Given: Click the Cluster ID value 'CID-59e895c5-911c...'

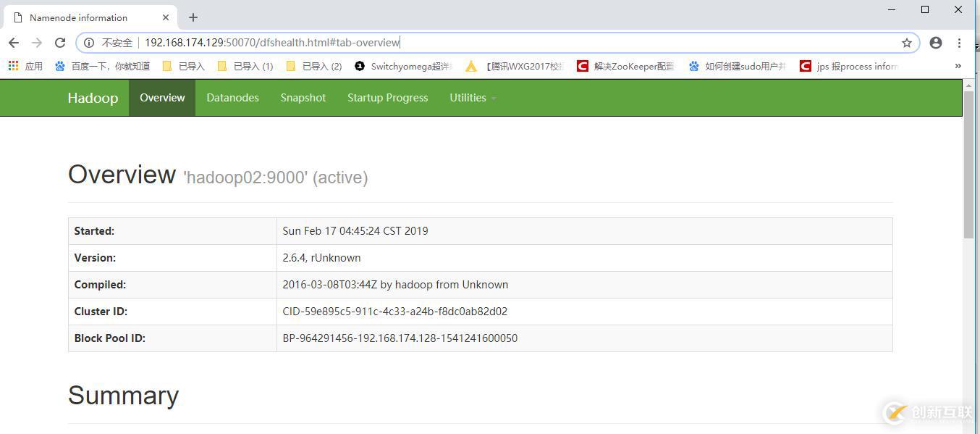Looking at the screenshot, I should coord(394,312).
